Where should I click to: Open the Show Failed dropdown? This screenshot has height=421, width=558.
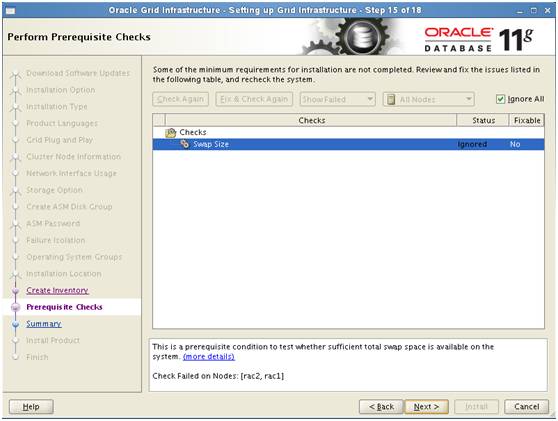337,99
